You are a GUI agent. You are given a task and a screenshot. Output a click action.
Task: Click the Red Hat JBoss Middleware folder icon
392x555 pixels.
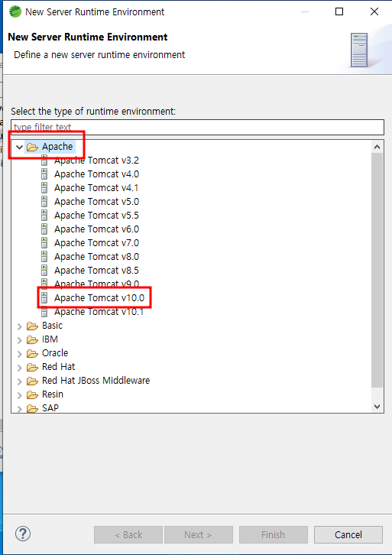click(33, 381)
